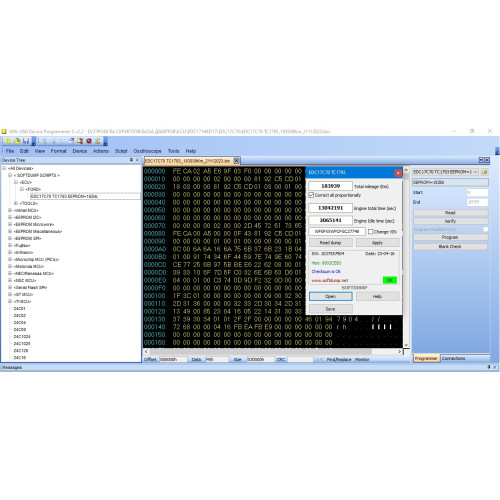Click the orange sigma toolbar icon
This screenshot has width=500, height=500.
point(97,141)
